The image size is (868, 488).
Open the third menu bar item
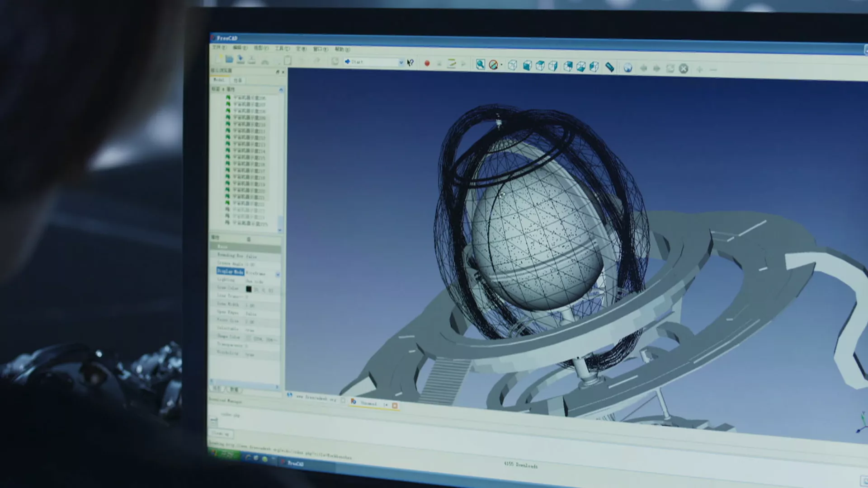click(x=261, y=48)
